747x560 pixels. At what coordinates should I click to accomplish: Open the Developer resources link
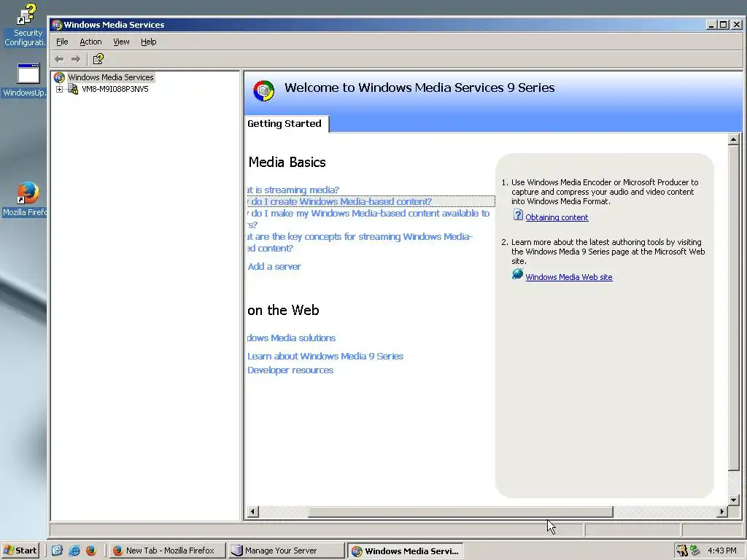point(290,370)
